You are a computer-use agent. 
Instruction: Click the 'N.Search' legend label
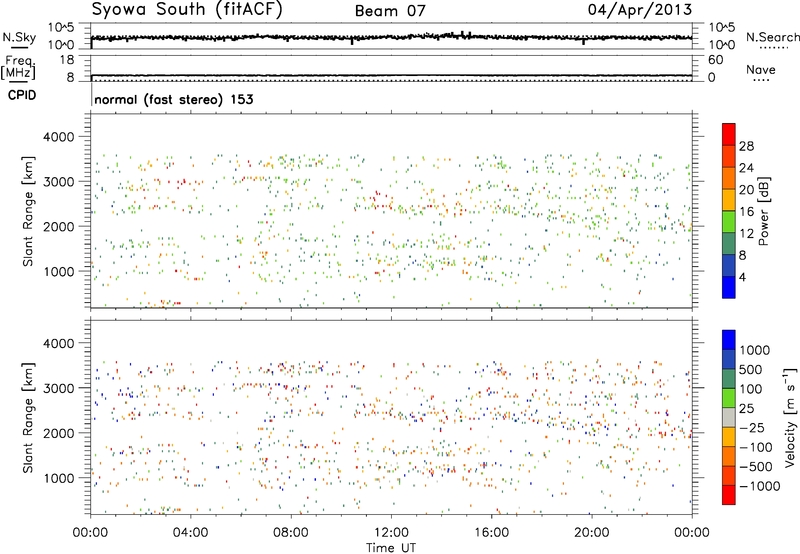(773, 37)
